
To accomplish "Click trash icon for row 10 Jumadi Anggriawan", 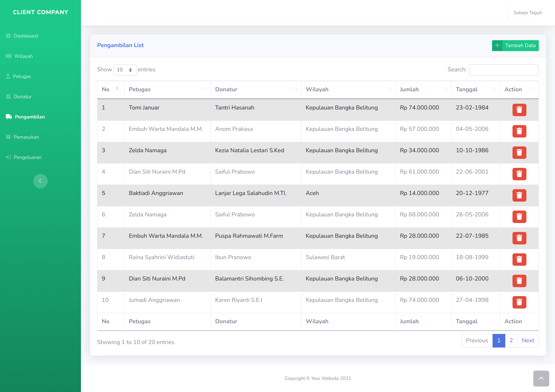I will pyautogui.click(x=519, y=302).
